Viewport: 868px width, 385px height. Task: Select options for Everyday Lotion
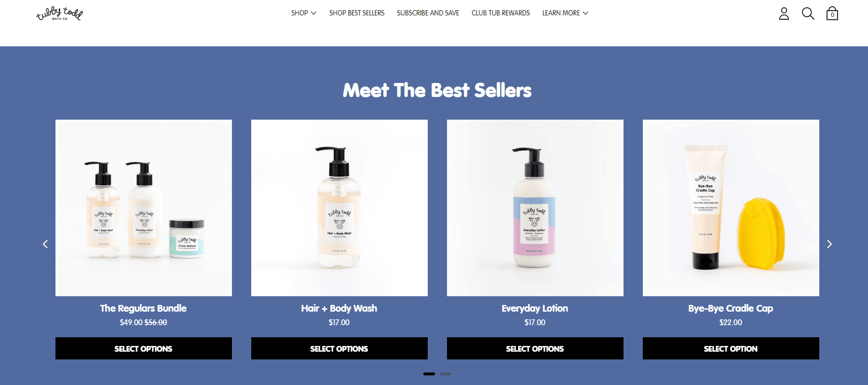535,348
